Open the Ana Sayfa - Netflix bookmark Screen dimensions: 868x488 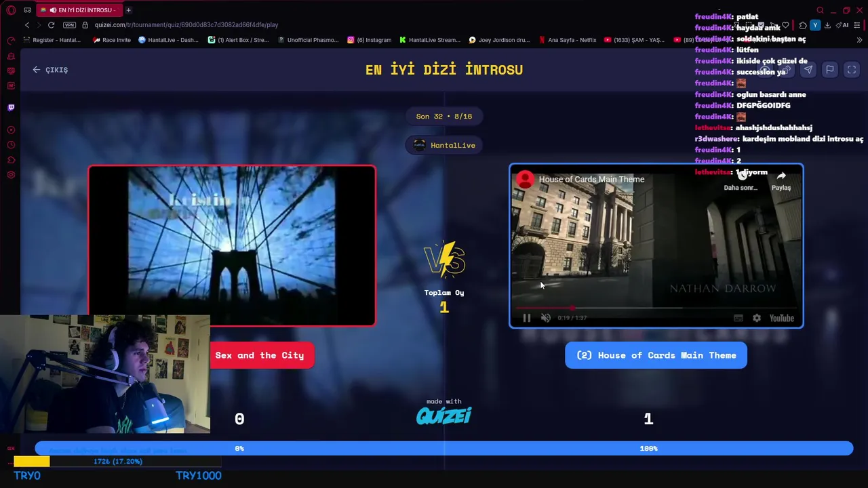coord(568,40)
